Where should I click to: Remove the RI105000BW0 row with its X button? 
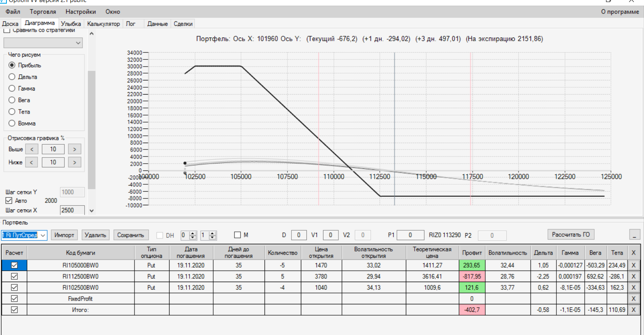coord(634,265)
